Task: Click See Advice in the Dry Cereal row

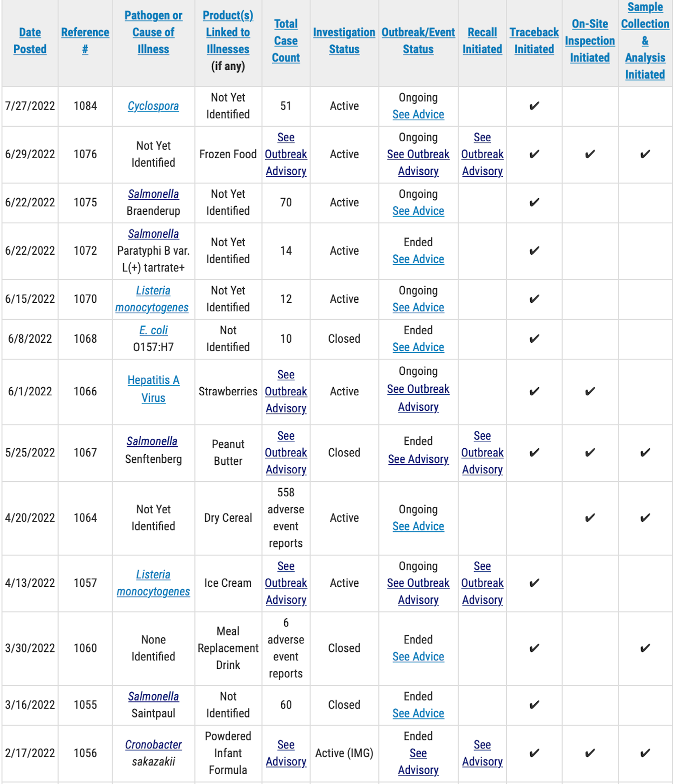Action: (418, 526)
